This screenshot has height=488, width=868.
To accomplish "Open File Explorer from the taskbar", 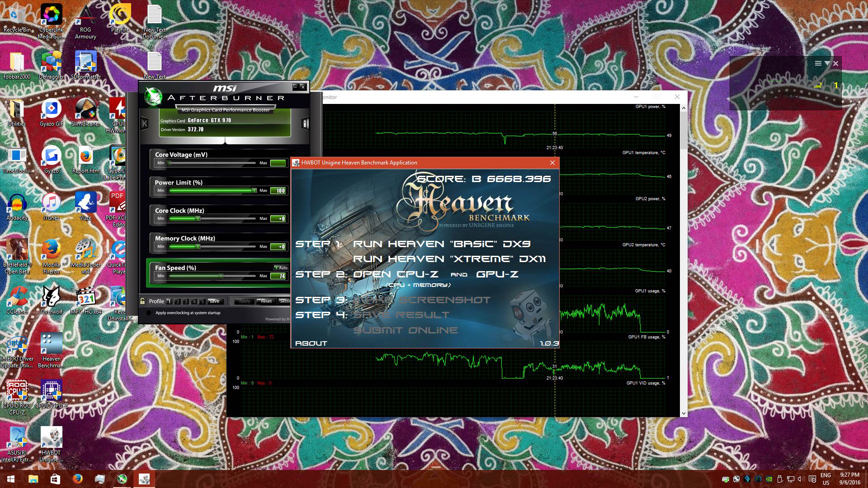I will coord(33,479).
